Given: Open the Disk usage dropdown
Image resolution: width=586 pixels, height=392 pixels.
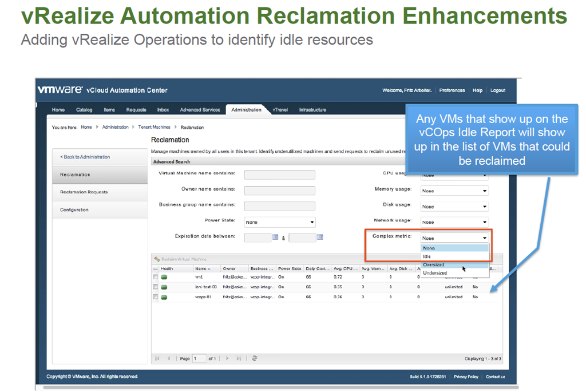Looking at the screenshot, I should [x=454, y=207].
